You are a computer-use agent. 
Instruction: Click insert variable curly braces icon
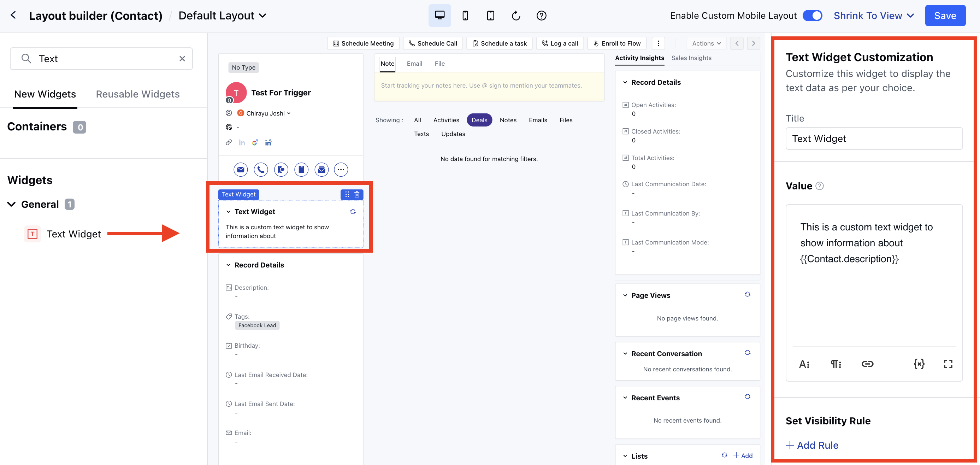pyautogui.click(x=919, y=364)
